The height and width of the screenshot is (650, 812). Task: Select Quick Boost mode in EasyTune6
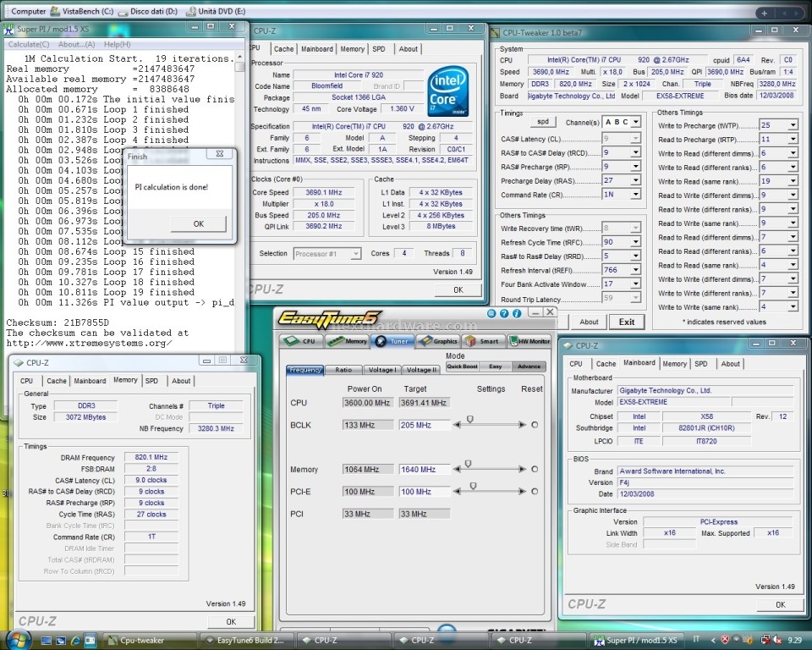pos(462,366)
